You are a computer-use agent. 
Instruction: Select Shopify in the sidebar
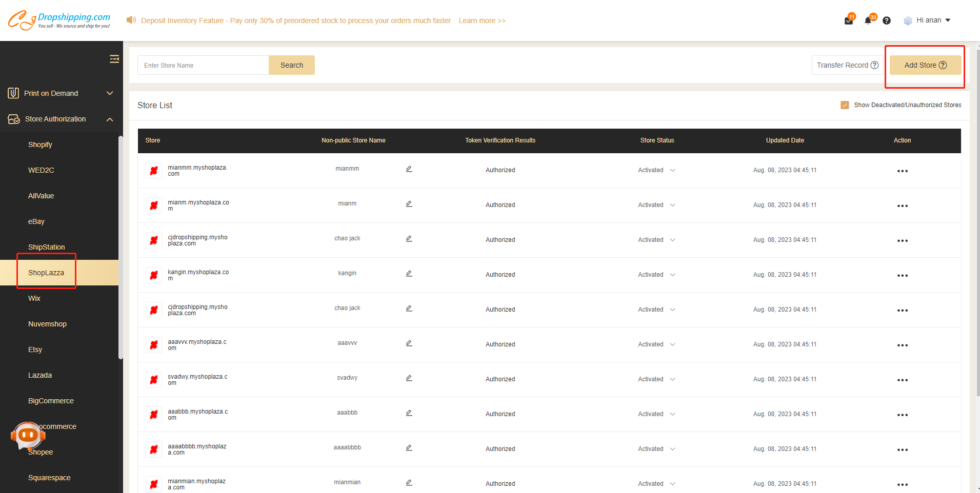point(40,145)
